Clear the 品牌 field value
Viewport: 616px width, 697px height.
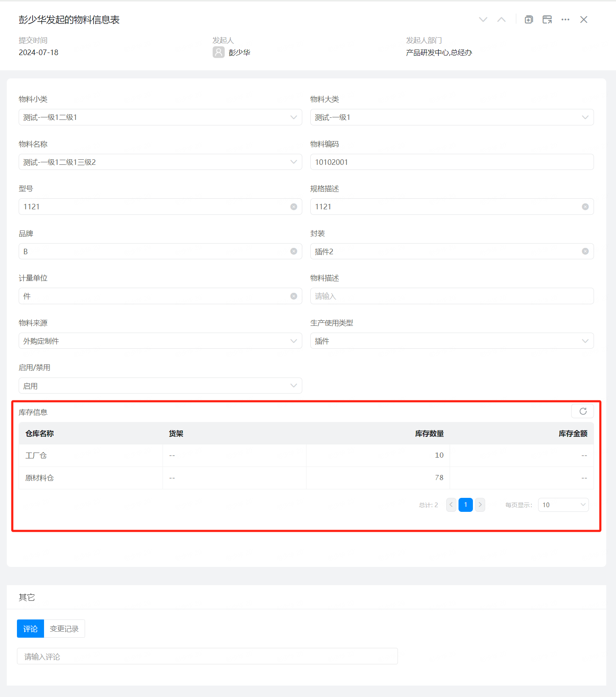click(x=294, y=251)
